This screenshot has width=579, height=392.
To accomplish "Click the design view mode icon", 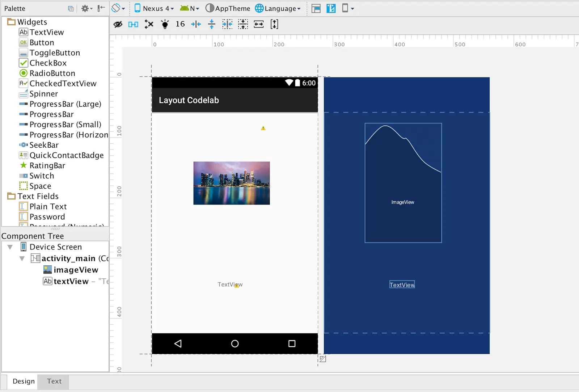I will click(316, 8).
